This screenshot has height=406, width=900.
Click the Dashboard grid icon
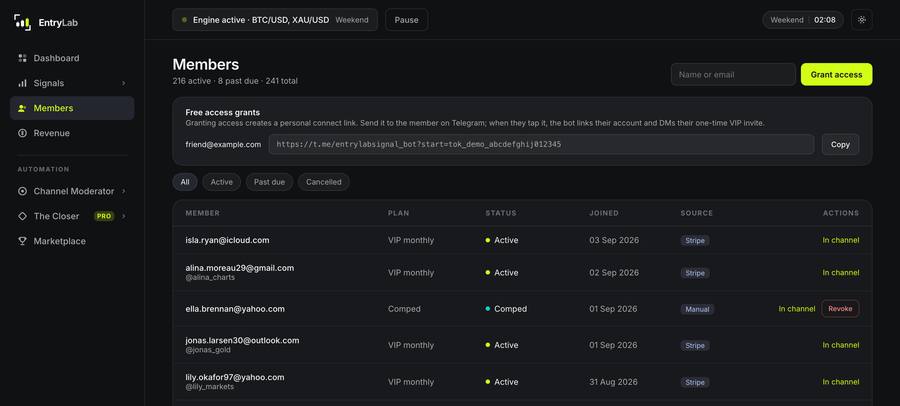click(x=22, y=58)
